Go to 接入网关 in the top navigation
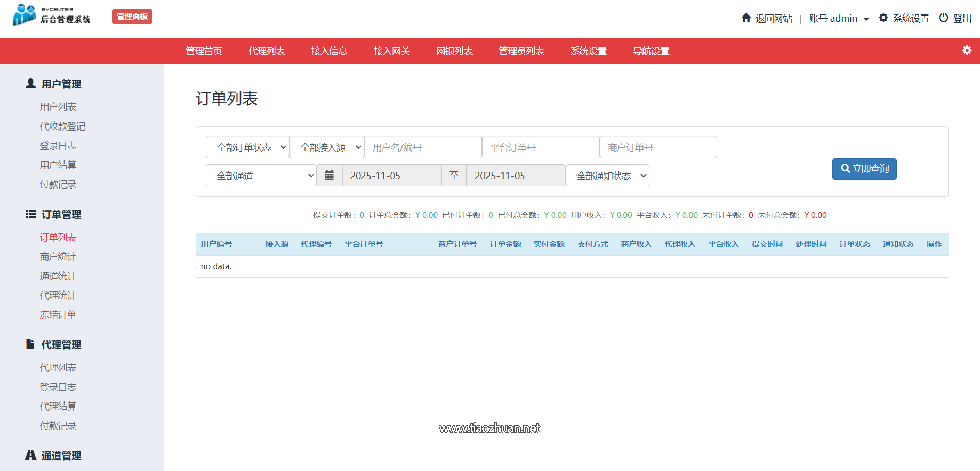Image resolution: width=980 pixels, height=471 pixels. tap(392, 51)
